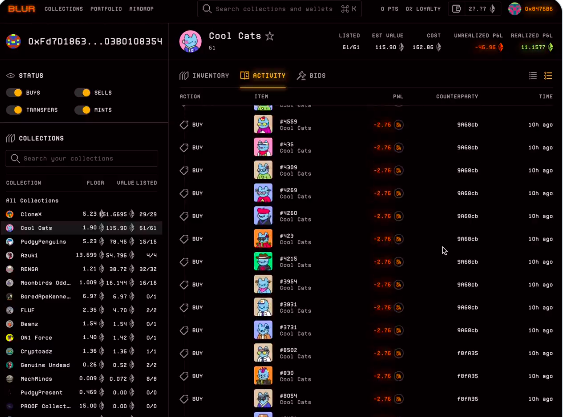The width and height of the screenshot is (564, 417).
Task: Click the BUY tag icon for #436
Action: [x=184, y=148]
